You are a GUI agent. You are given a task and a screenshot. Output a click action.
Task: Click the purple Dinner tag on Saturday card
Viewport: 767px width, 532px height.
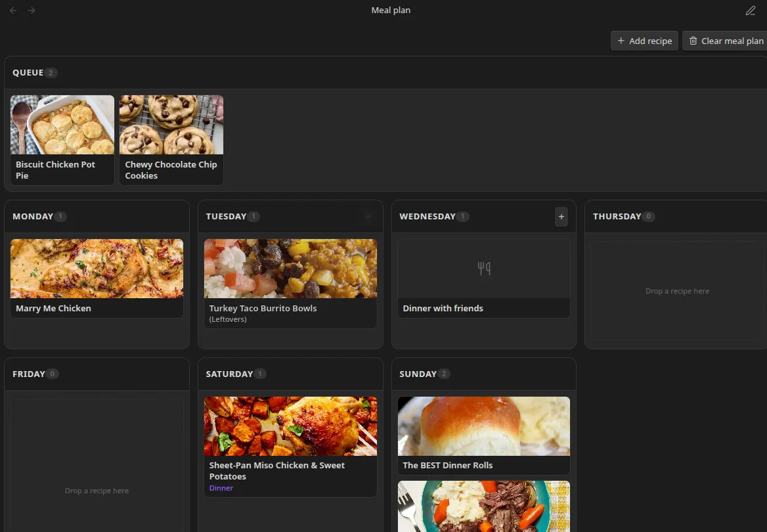pos(221,488)
